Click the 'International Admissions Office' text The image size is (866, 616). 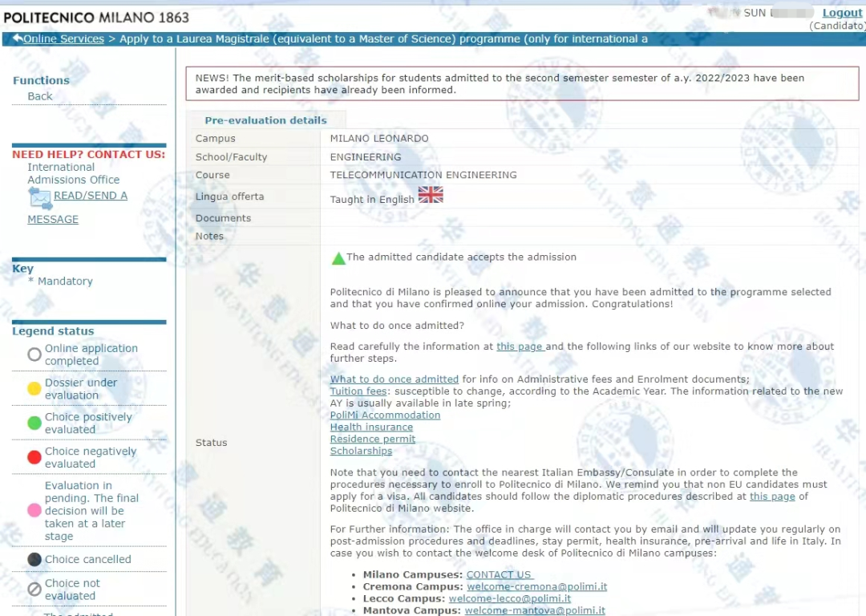point(74,173)
